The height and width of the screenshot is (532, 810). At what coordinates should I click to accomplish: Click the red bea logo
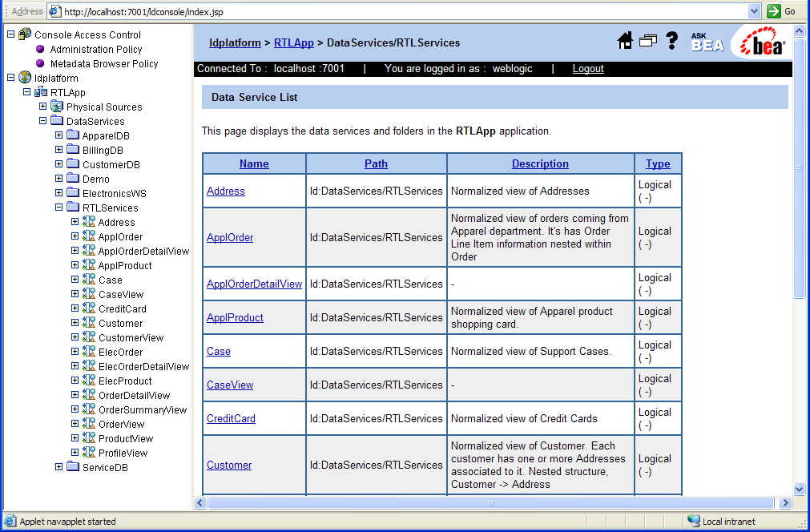[x=763, y=42]
